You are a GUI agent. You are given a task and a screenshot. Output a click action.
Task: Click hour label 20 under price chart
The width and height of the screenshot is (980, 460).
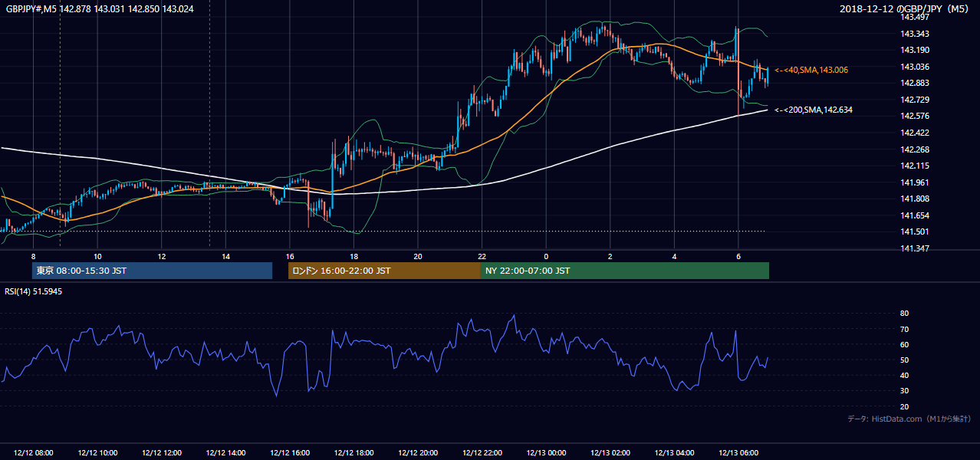pos(417,256)
